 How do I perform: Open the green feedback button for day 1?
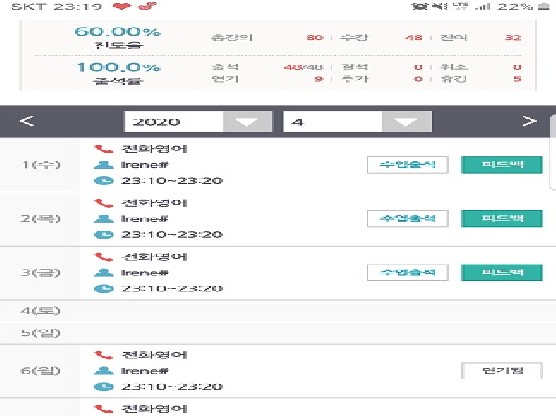click(502, 165)
